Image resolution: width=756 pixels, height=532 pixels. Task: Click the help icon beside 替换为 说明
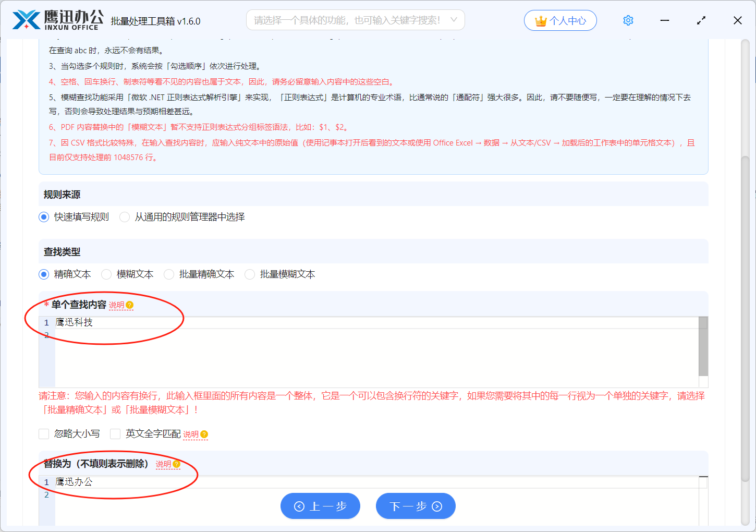177,464
